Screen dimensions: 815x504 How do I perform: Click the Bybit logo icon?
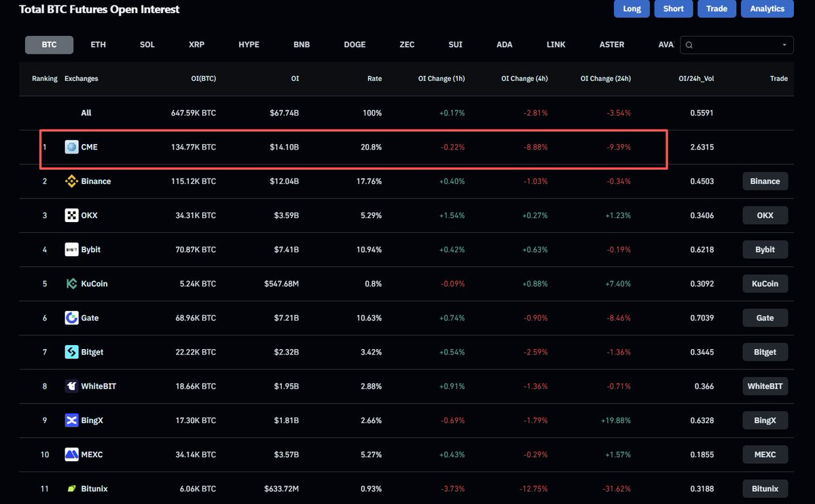tap(71, 249)
